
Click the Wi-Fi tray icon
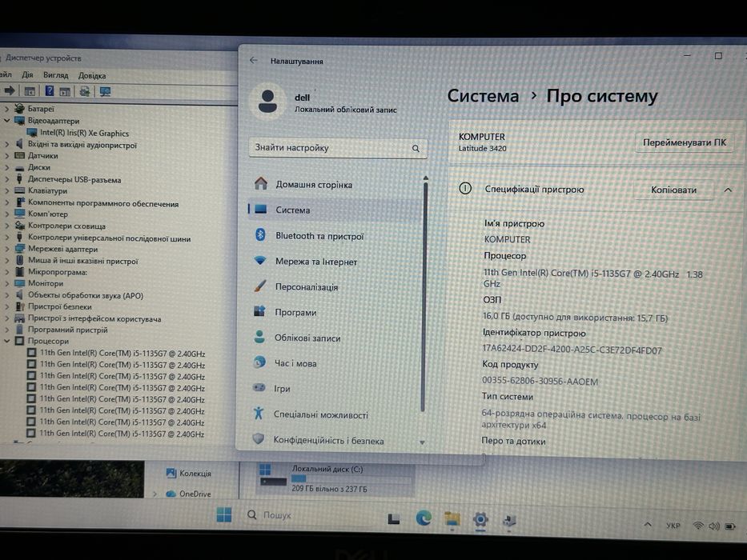click(698, 526)
